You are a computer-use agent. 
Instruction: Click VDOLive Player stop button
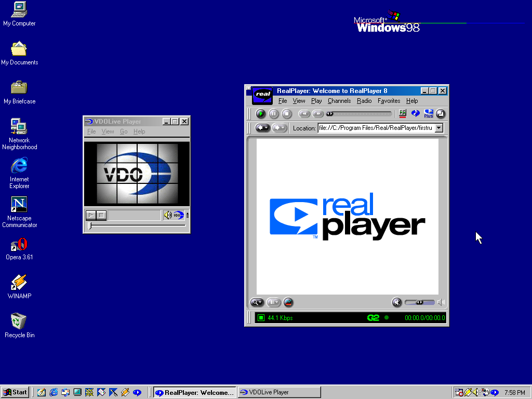click(101, 215)
